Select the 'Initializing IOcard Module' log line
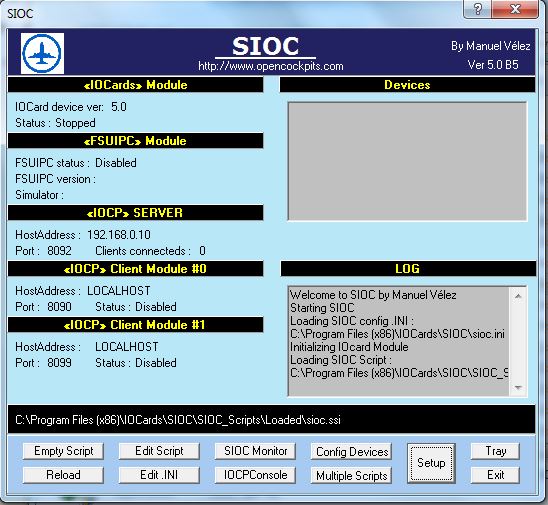 349,347
